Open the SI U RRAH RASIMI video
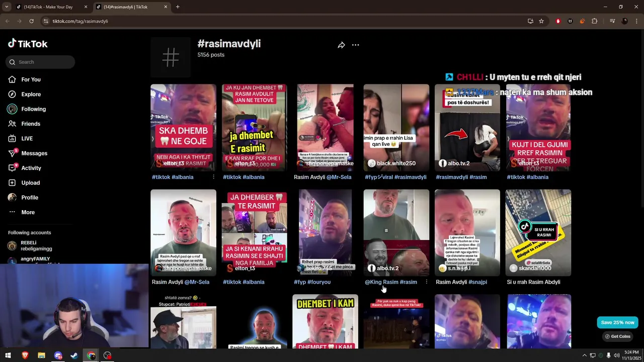644x362 pixels. pos(538,233)
